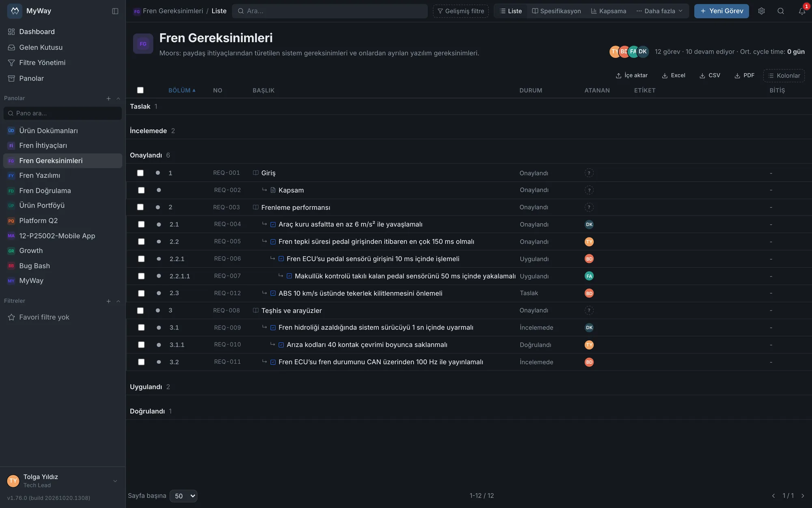Toggle the select-all checkbox in header
812x508 pixels.
click(x=140, y=90)
